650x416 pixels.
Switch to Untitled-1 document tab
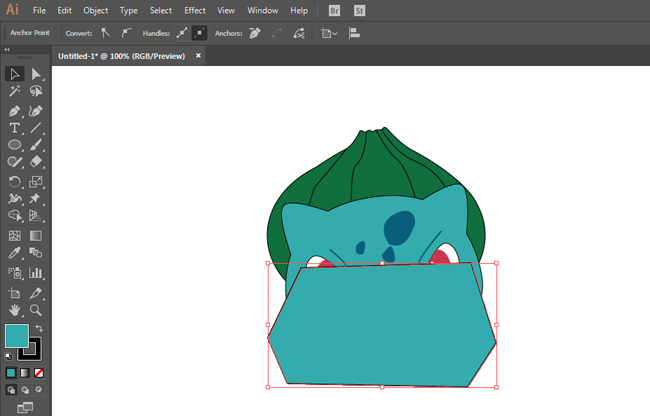point(120,56)
